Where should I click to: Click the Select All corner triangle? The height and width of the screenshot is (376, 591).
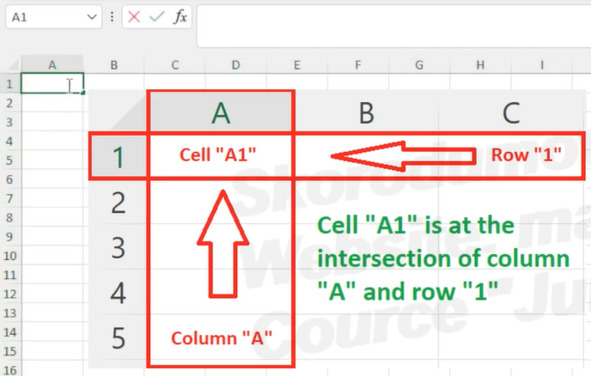click(13, 66)
